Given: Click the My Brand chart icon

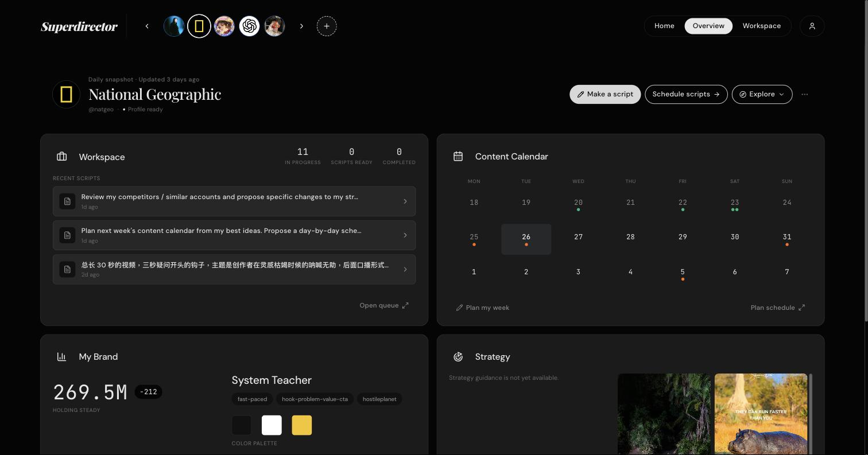Looking at the screenshot, I should click(61, 357).
